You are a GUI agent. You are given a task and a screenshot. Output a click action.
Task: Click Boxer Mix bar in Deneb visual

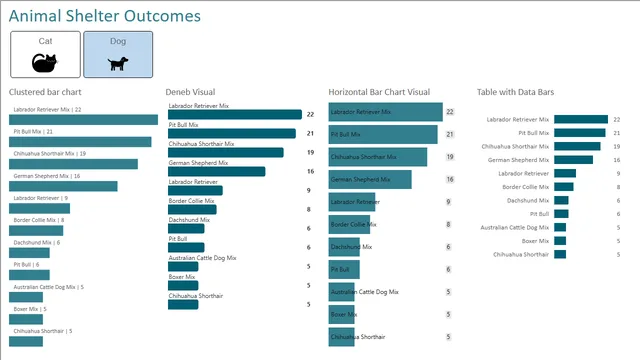click(x=183, y=285)
